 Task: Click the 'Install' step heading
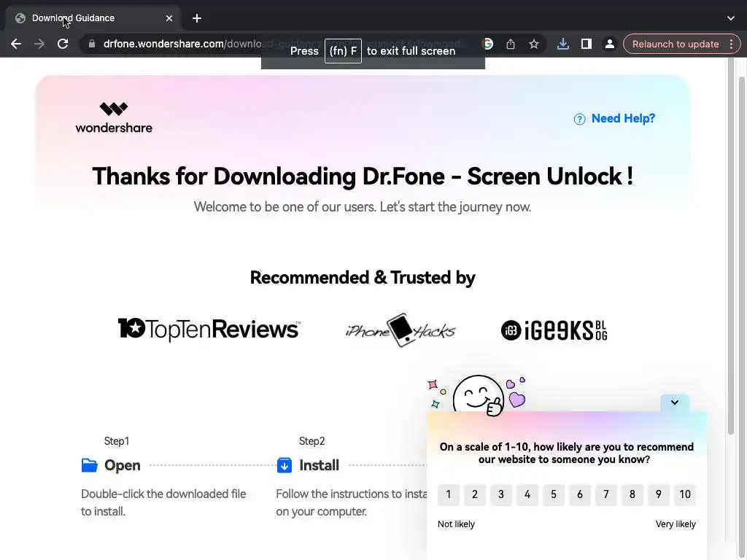(320, 465)
